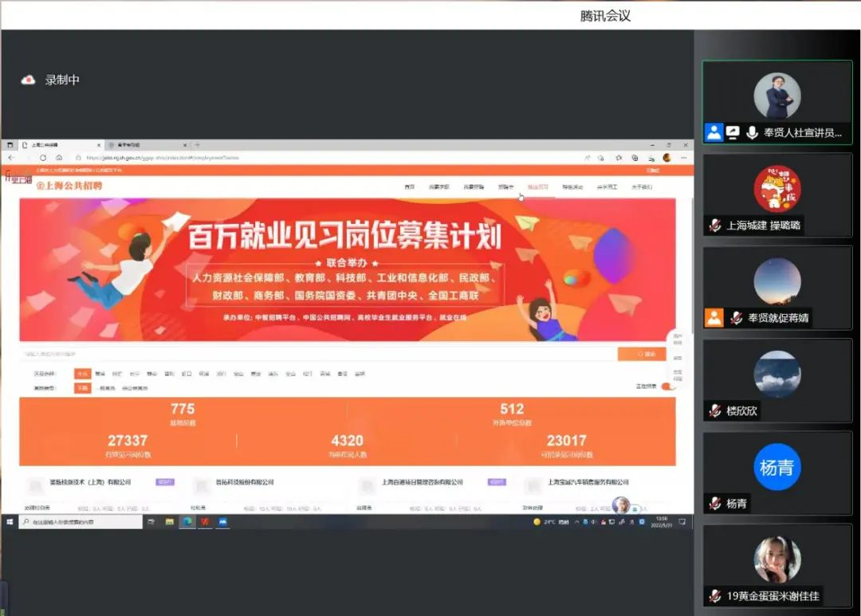This screenshot has width=861, height=616.
Task: Click the 上海公共招聘 site logo
Action: point(69,186)
